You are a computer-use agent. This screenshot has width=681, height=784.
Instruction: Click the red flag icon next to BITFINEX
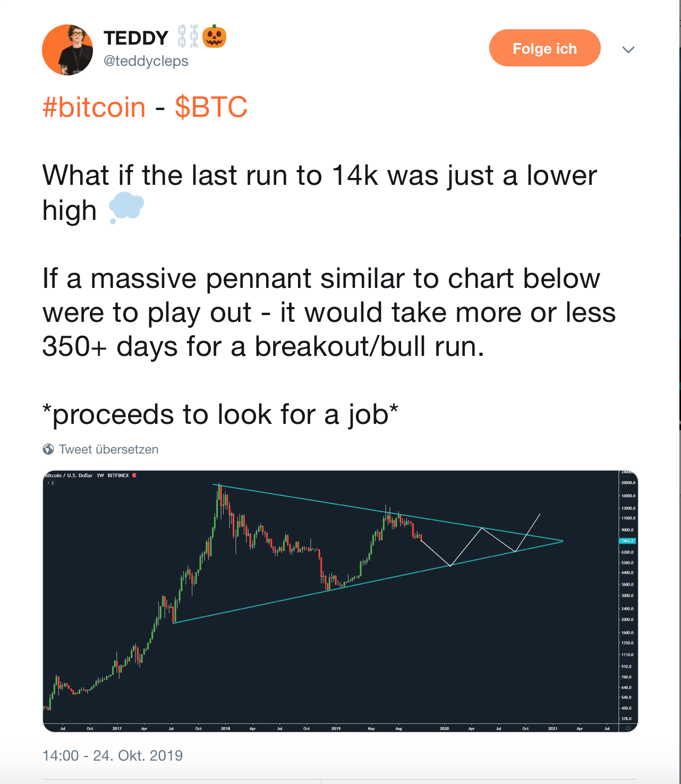(x=134, y=475)
